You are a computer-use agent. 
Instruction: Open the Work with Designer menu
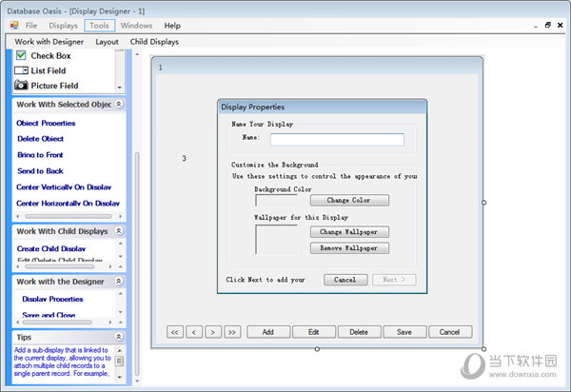point(49,42)
